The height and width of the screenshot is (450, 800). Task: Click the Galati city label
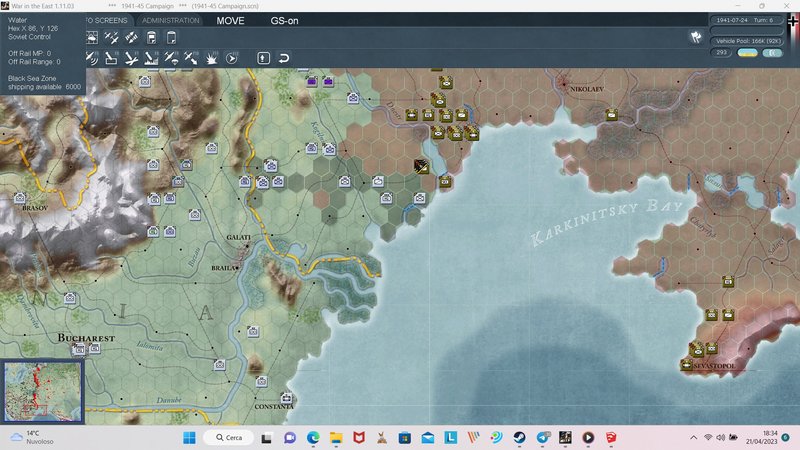click(238, 237)
